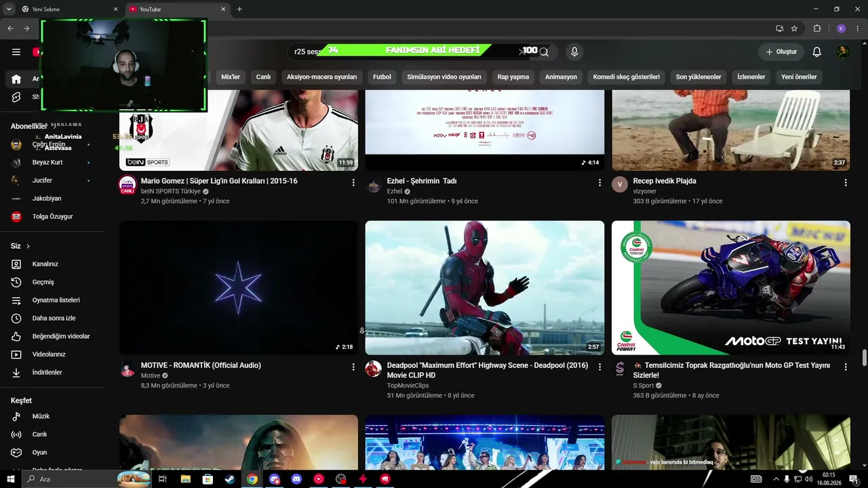Play the MotoGP Test Yayını thumbnail

coord(731,287)
